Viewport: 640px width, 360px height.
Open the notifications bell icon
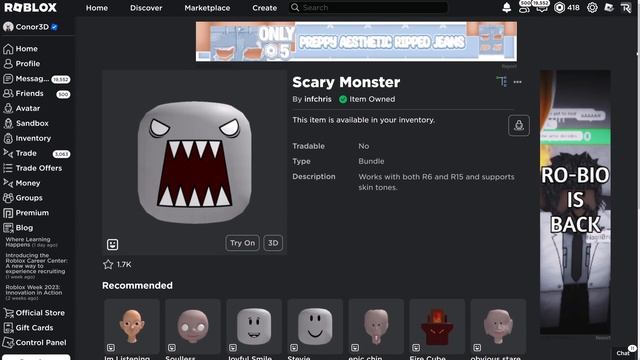click(x=507, y=7)
